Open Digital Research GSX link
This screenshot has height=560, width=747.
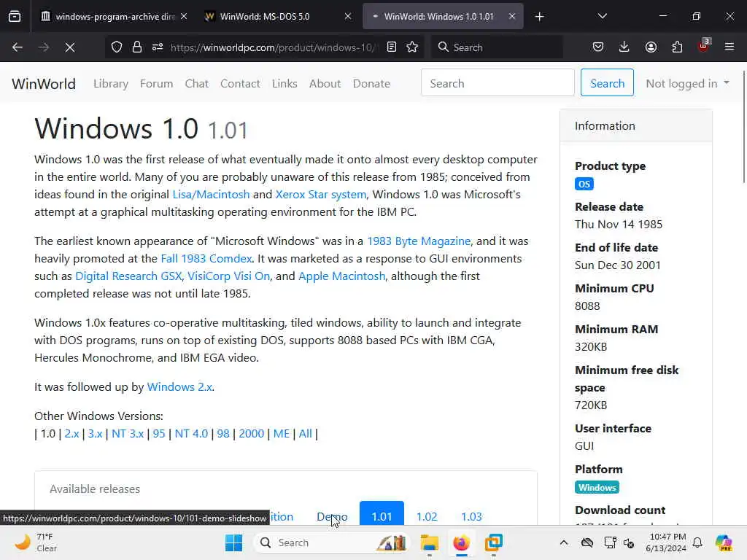(128, 276)
